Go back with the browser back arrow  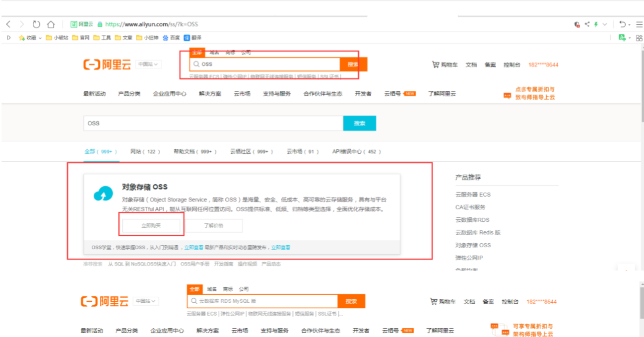point(8,24)
